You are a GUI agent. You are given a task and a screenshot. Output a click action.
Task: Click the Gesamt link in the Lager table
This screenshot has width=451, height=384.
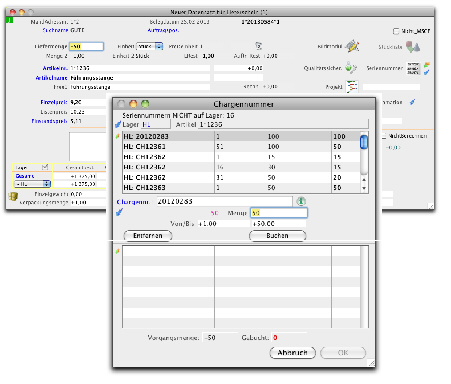(x=25, y=176)
